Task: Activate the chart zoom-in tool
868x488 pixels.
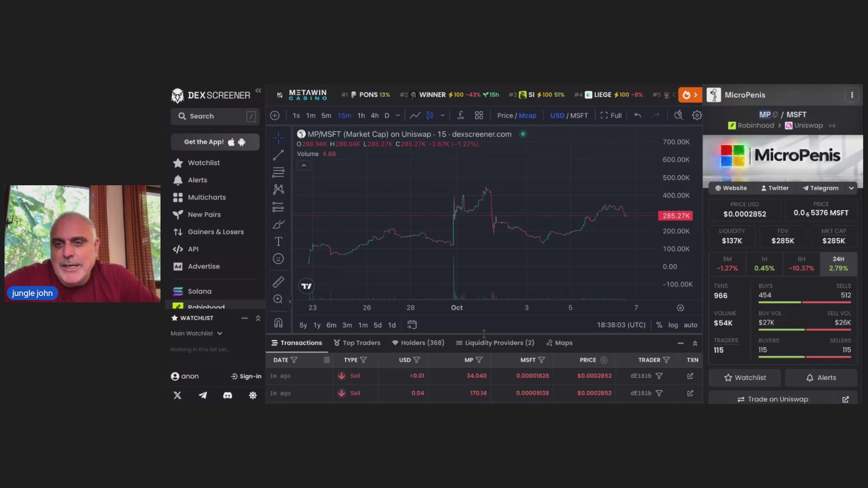Action: (278, 299)
